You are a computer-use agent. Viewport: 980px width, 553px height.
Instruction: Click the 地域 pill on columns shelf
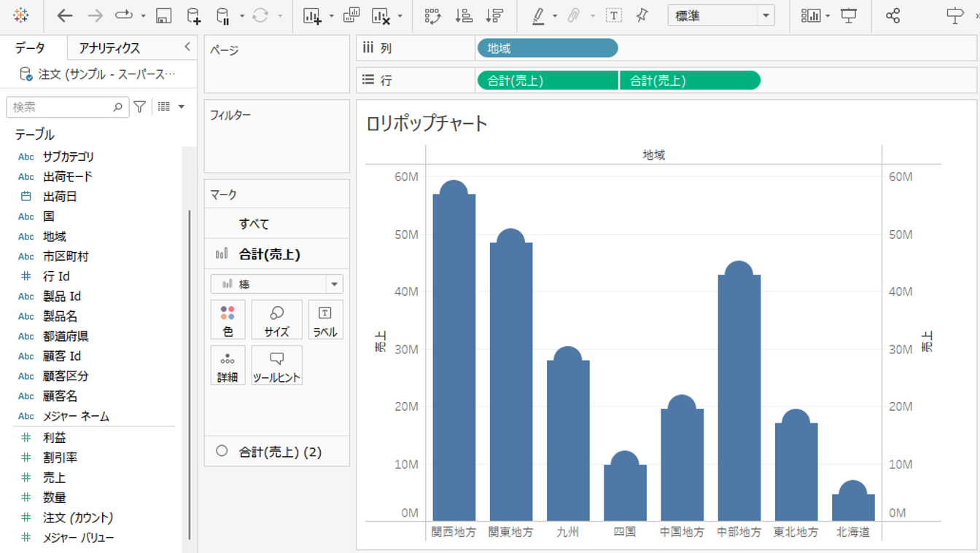tap(548, 48)
